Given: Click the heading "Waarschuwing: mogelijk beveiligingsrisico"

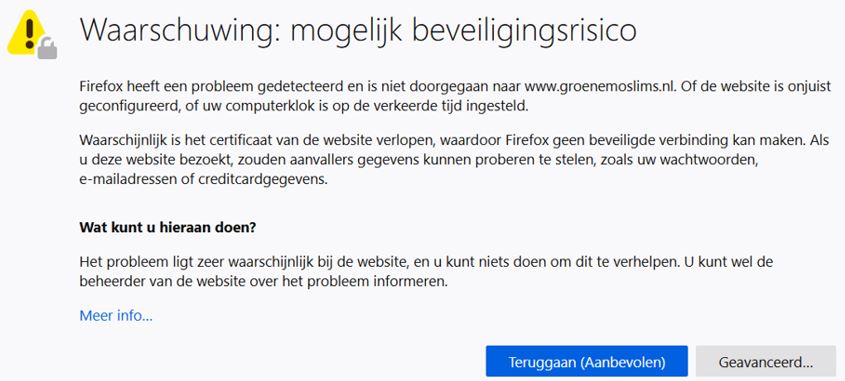Looking at the screenshot, I should [x=358, y=30].
